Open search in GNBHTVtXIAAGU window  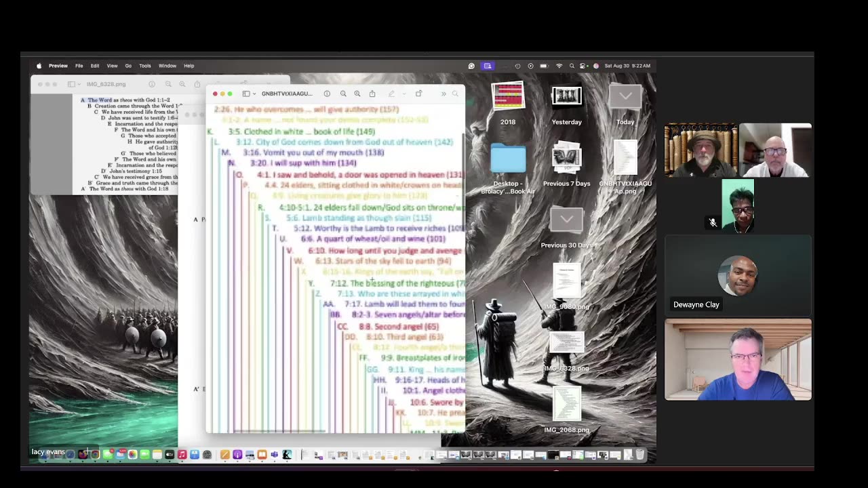pos(455,94)
